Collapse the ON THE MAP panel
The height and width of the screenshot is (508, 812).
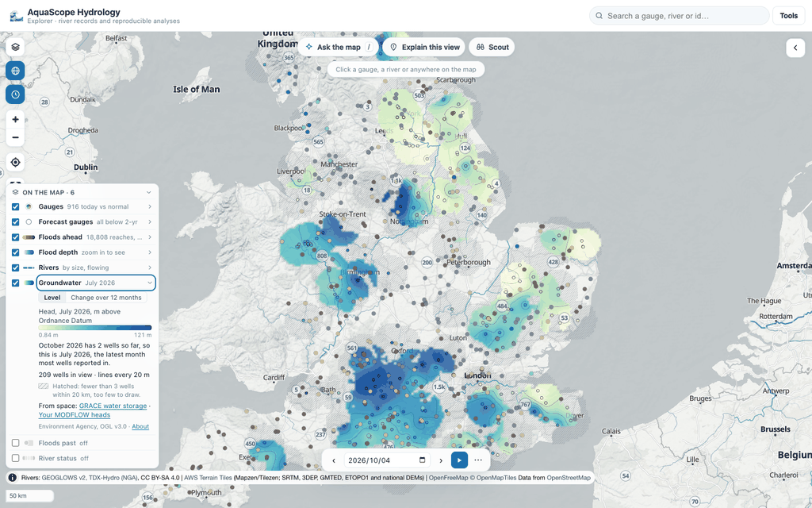148,192
